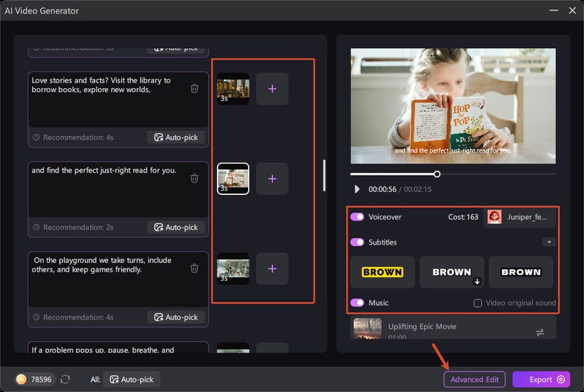The image size is (584, 392).
Task: Delete the 'On the playground' script segment
Action: click(x=194, y=268)
